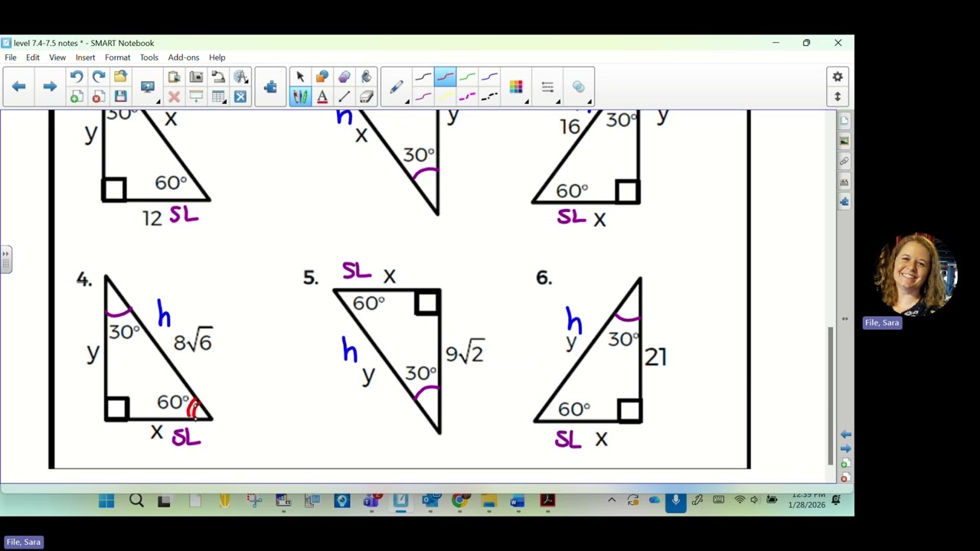Image resolution: width=980 pixels, height=551 pixels.
Task: Undo the last action
Action: pos(76,77)
